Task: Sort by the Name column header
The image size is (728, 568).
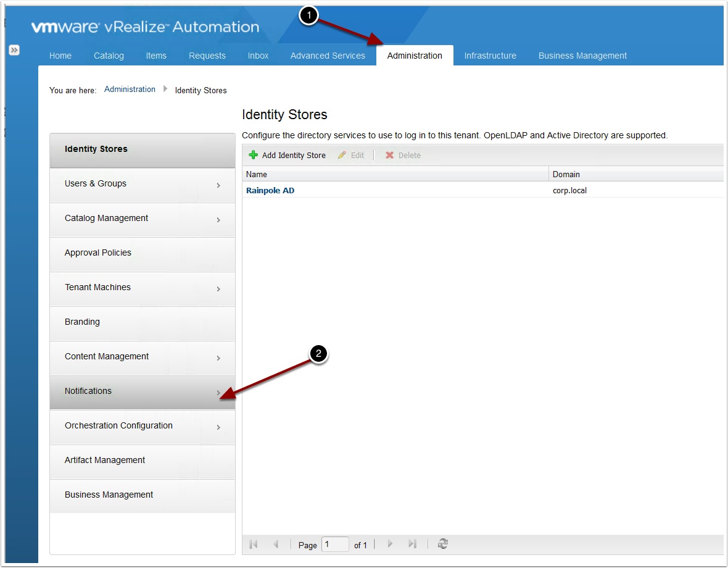Action: [x=395, y=174]
